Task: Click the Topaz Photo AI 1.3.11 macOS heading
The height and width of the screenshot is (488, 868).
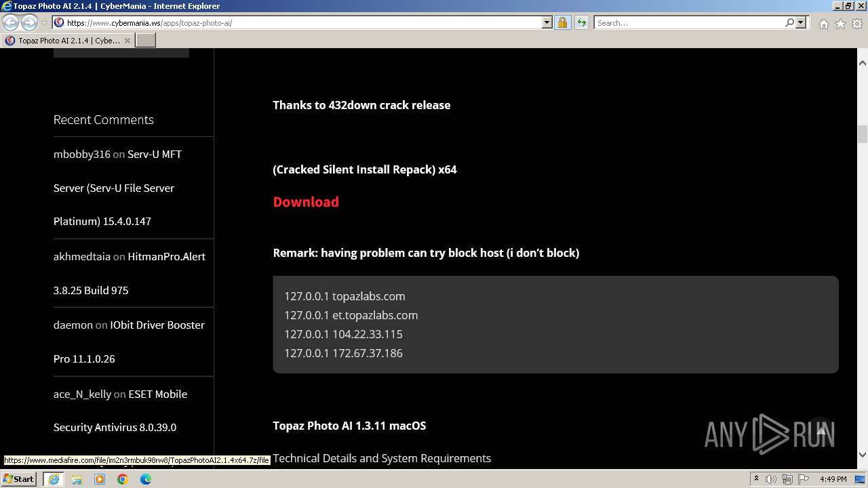Action: click(x=349, y=426)
